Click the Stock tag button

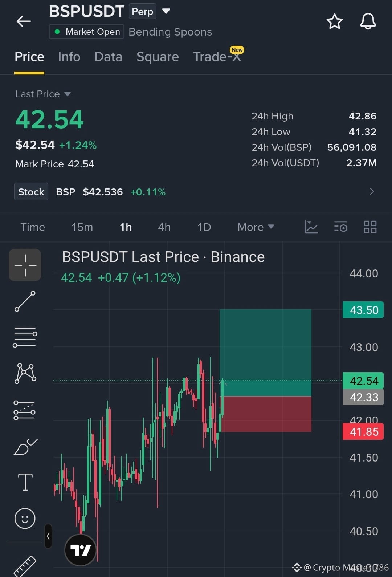coord(31,192)
